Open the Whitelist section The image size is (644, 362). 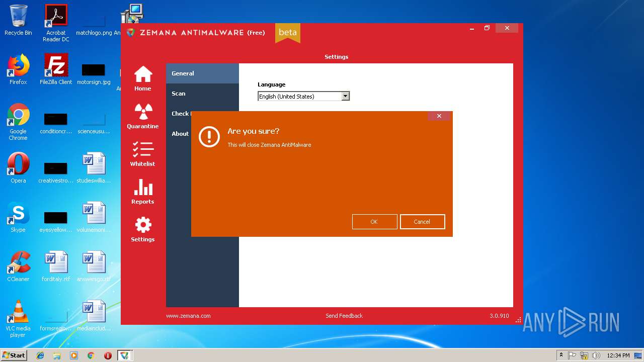tap(143, 154)
